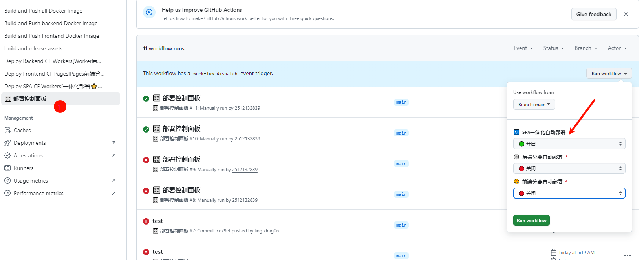This screenshot has height=260, width=644.
Task: Click the Give feedback button
Action: [594, 14]
